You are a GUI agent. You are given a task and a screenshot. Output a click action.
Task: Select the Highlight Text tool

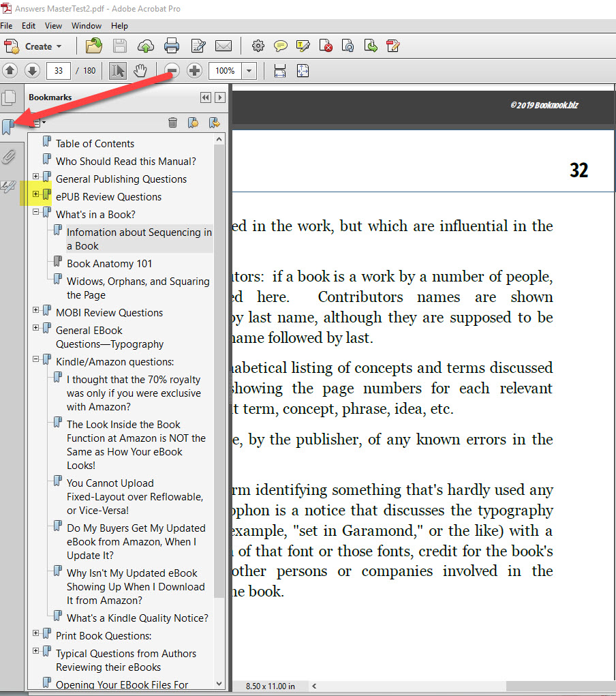(x=303, y=46)
